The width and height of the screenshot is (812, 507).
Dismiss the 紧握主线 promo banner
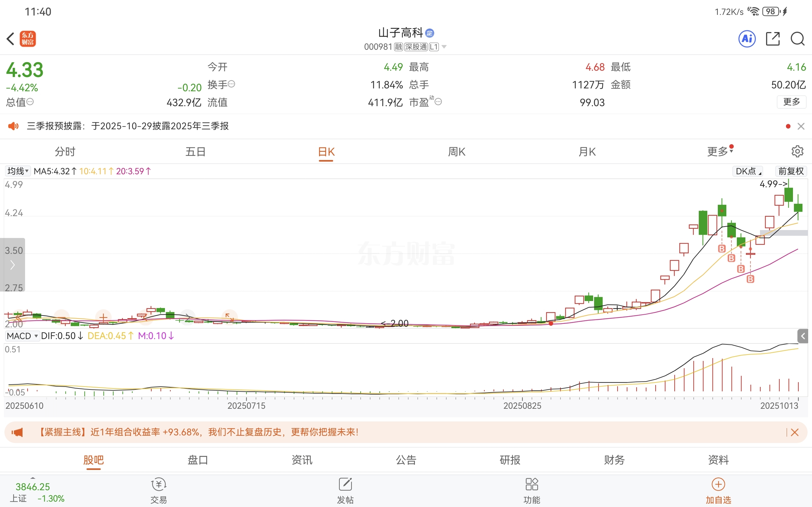click(794, 432)
